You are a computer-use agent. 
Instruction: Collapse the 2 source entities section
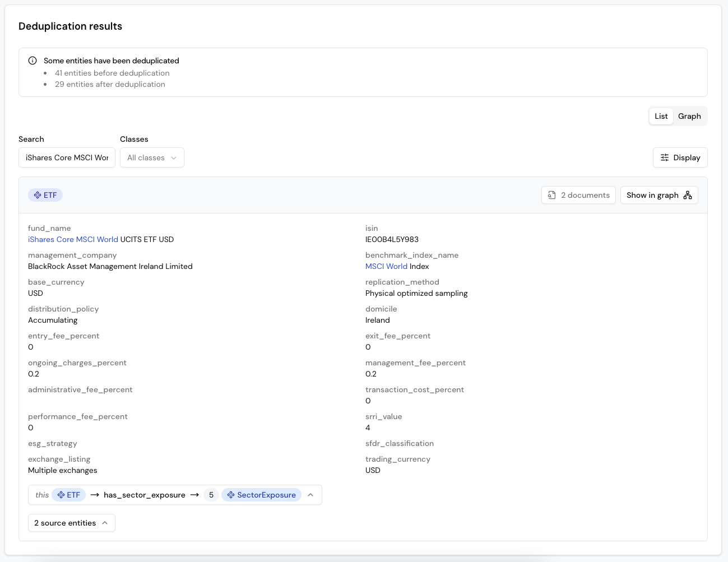pyautogui.click(x=71, y=523)
